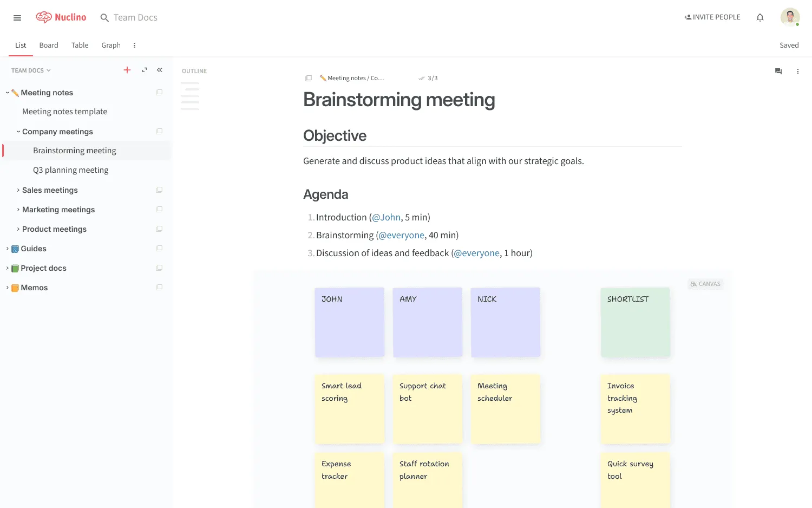Click the Invite People button
This screenshot has height=508, width=812.
pos(712,17)
